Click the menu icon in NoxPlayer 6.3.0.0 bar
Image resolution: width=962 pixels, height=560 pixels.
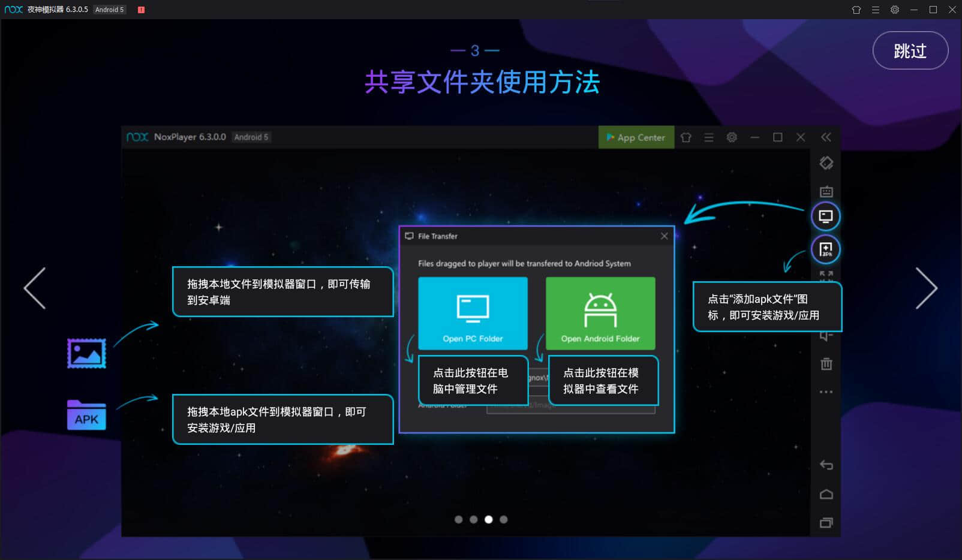point(709,137)
